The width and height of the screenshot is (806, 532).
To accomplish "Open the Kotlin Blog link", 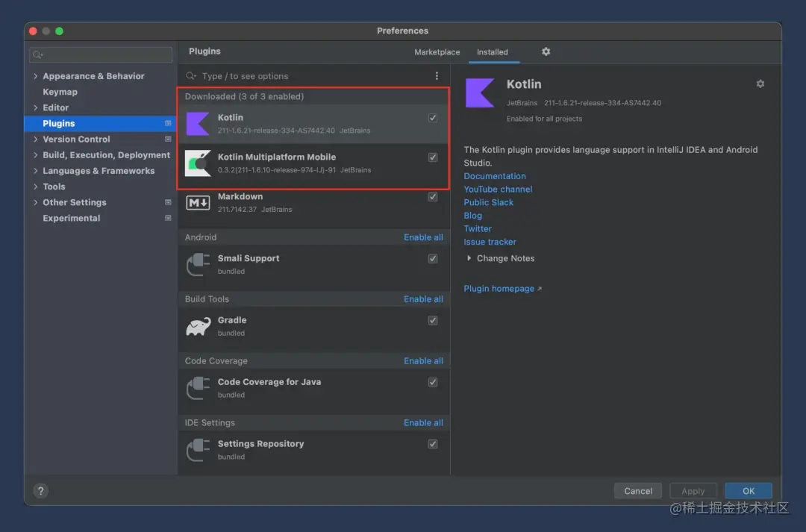I will [x=473, y=216].
